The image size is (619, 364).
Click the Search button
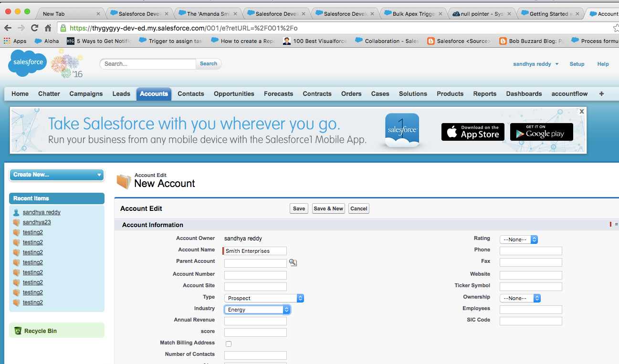click(x=209, y=64)
